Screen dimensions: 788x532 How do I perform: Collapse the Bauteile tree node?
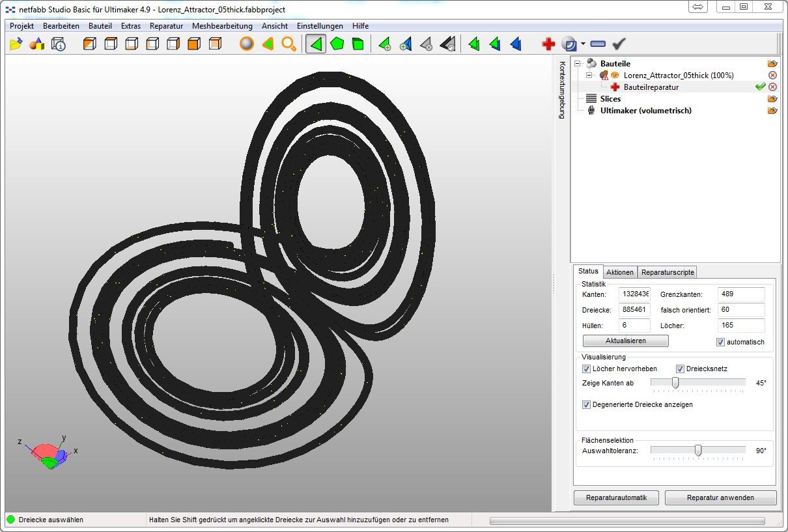pyautogui.click(x=578, y=64)
